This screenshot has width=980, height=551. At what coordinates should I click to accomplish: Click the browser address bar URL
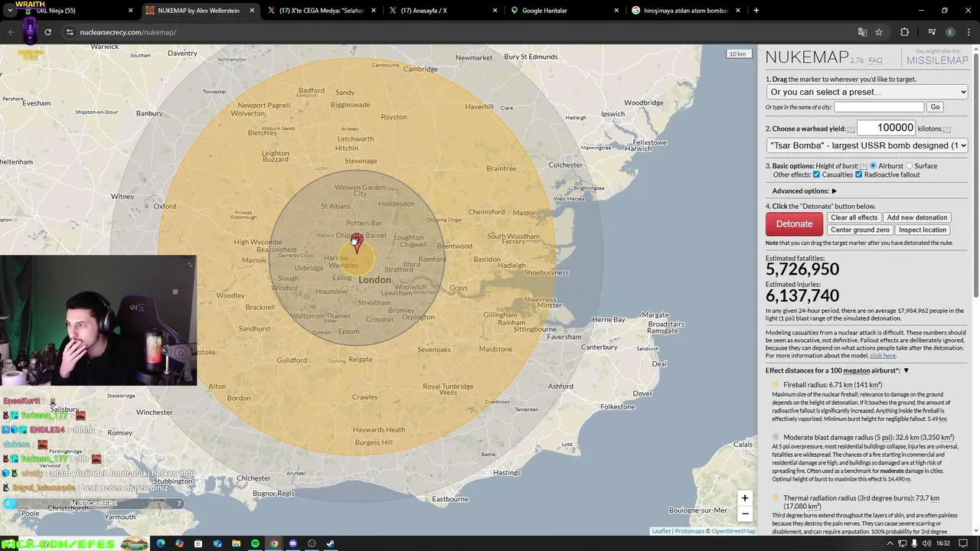(x=128, y=32)
